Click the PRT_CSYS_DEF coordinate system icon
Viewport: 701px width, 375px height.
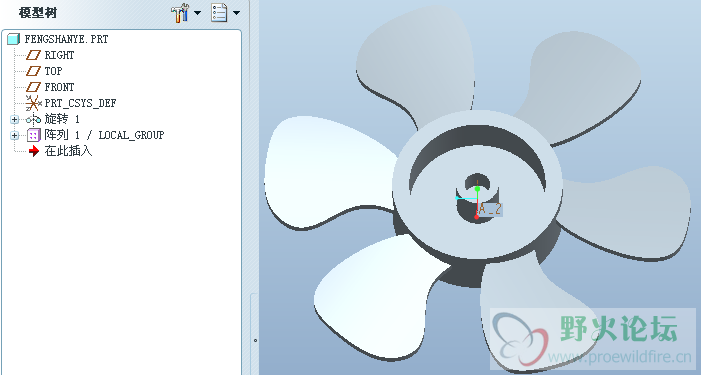coord(34,103)
